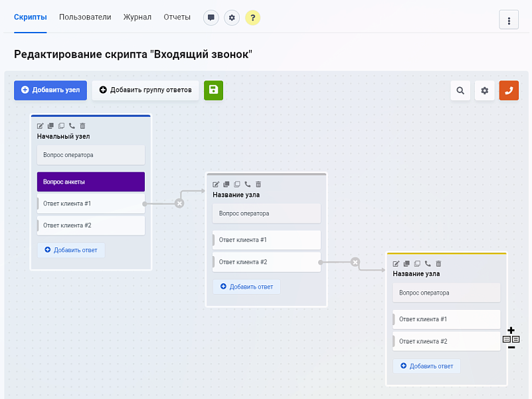Zoom in using the plus control
Viewport: 532px width, 399px height.
click(511, 329)
